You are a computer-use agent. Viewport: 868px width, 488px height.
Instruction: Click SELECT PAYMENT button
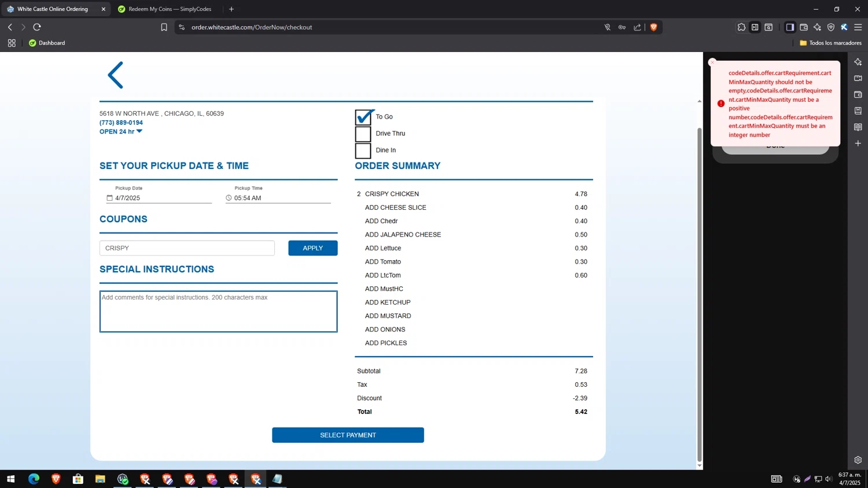coord(348,435)
